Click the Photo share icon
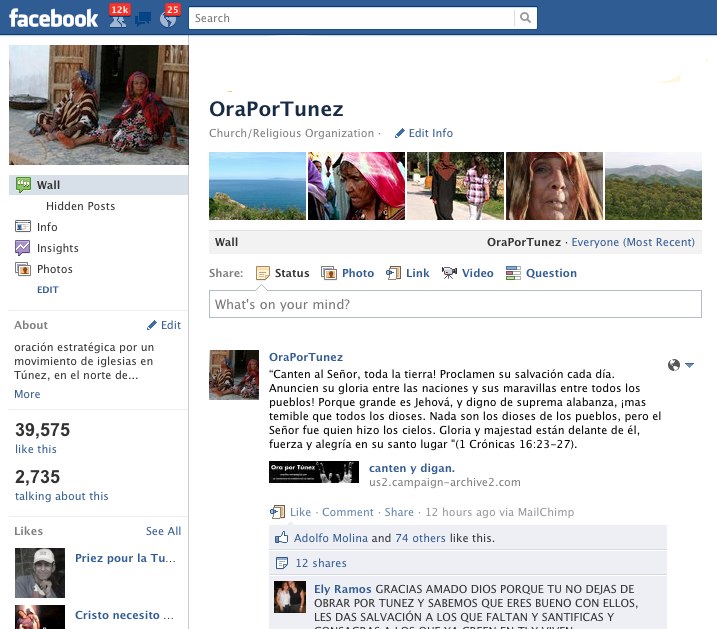The height and width of the screenshot is (629, 717). tap(329, 273)
